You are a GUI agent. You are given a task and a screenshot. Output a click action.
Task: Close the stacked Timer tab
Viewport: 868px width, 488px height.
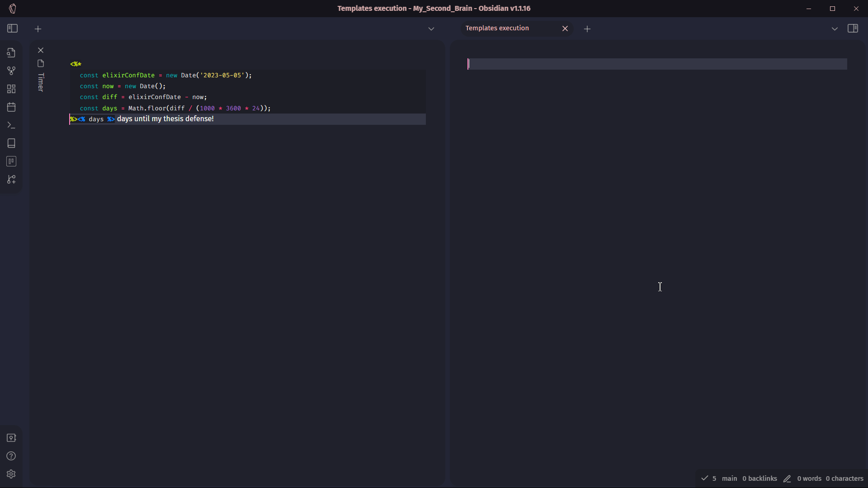(41, 50)
